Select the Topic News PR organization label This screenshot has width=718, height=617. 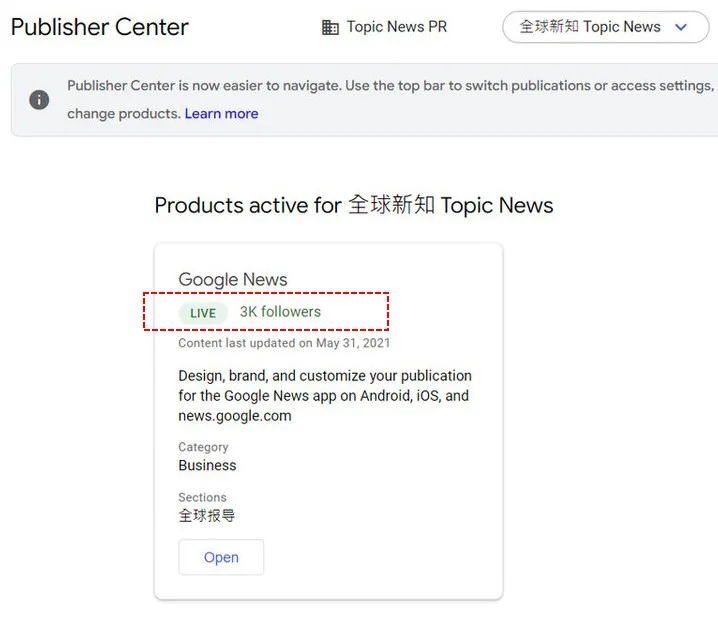tap(396, 27)
